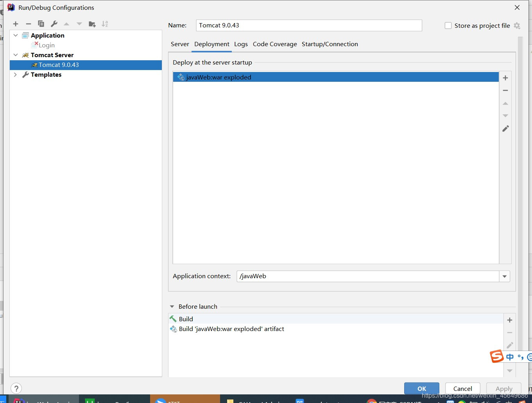Add a Before launch task
532x403 pixels.
[510, 320]
